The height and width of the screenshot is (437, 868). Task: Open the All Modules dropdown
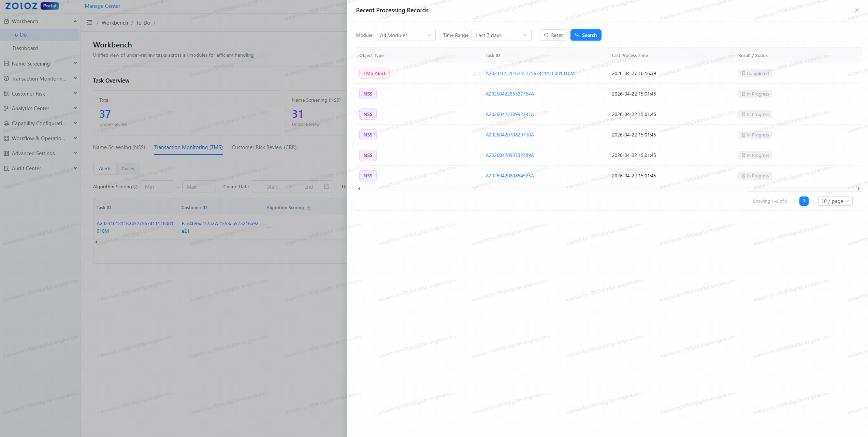click(x=405, y=35)
